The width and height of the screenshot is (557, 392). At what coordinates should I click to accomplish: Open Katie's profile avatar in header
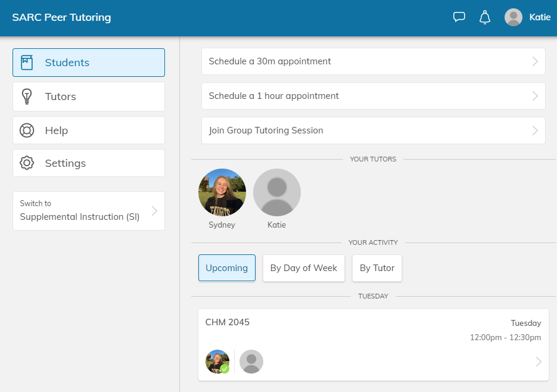click(x=513, y=17)
